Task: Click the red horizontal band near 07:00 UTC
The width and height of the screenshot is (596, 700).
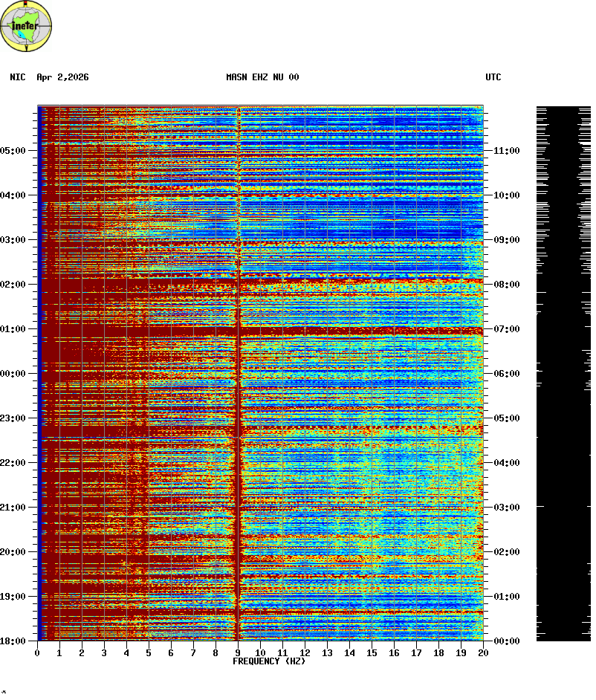Action: (357, 331)
